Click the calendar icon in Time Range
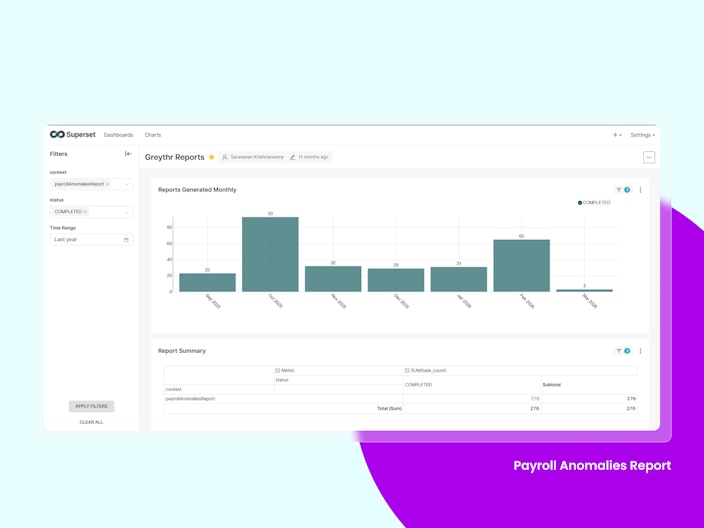The image size is (704, 528). point(126,240)
